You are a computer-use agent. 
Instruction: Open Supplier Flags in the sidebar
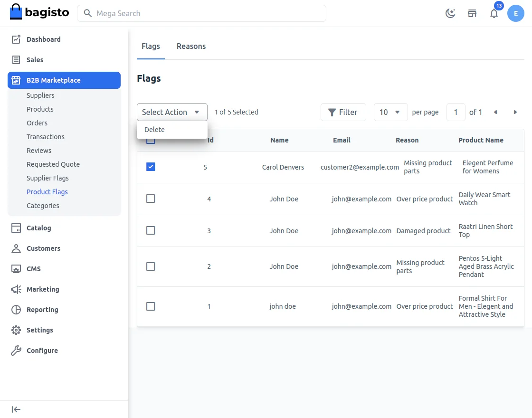tap(47, 178)
